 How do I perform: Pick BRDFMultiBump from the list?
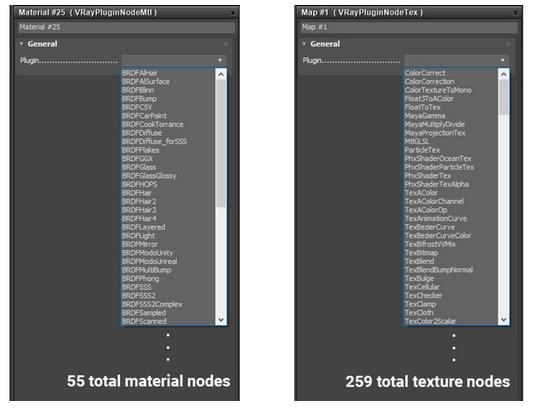[x=146, y=270]
